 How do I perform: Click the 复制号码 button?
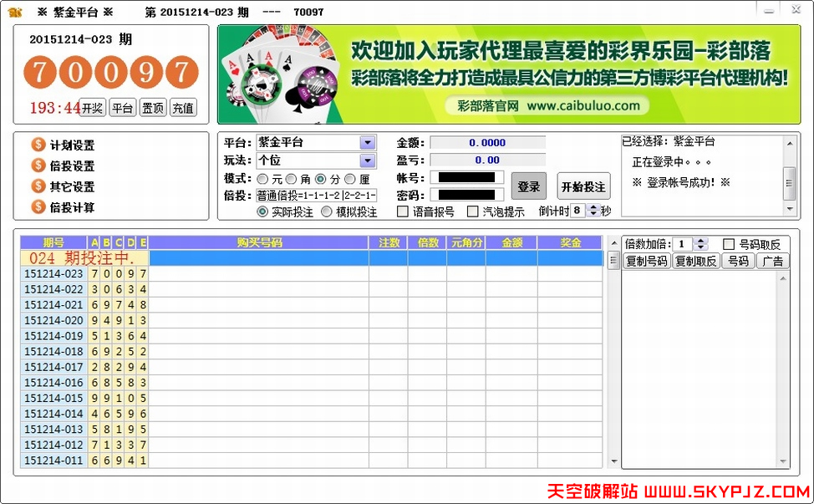647,262
